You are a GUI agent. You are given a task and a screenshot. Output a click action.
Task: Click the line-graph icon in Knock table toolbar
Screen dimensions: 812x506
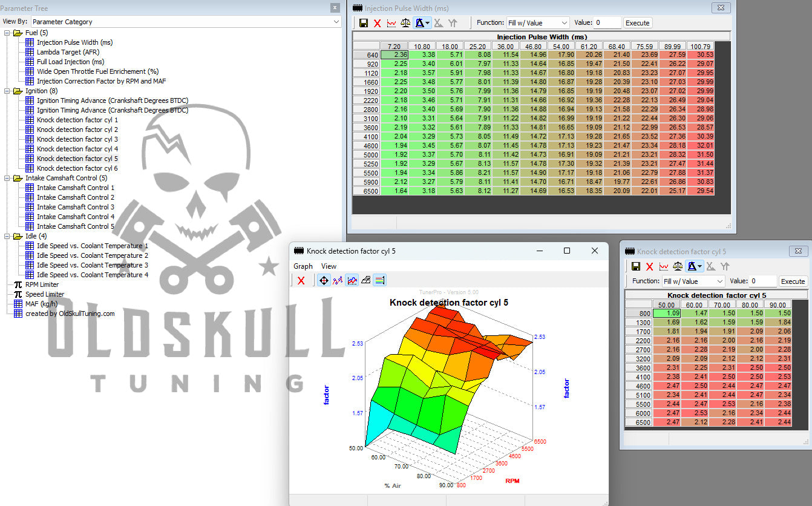click(664, 266)
